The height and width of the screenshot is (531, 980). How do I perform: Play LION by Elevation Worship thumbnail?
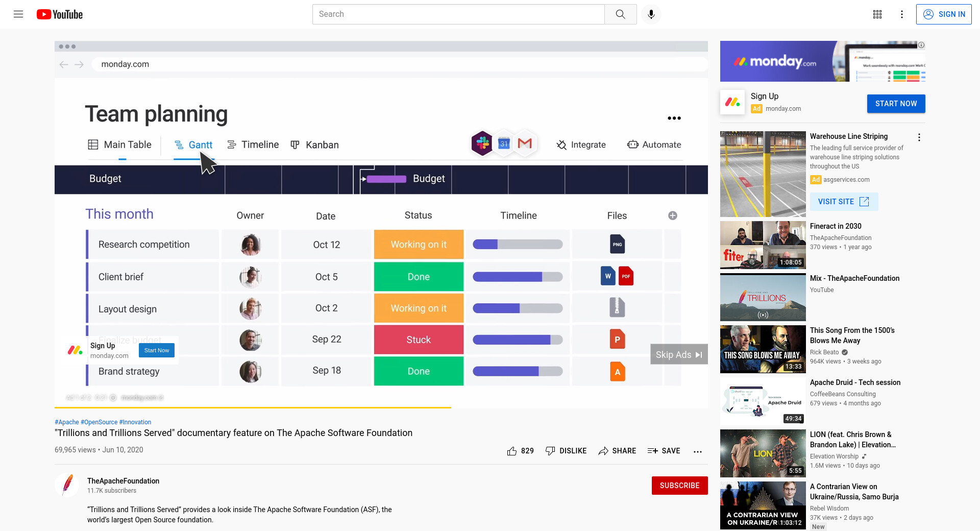coord(763,453)
